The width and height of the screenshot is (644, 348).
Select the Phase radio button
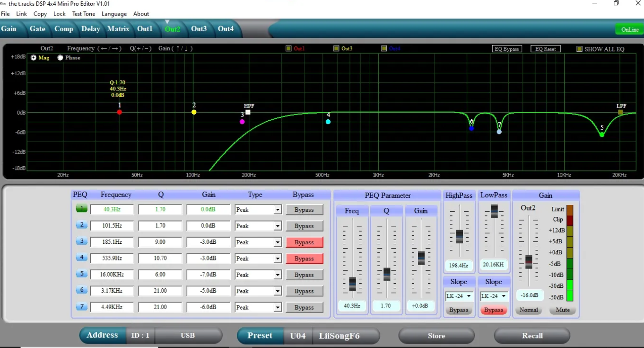[x=60, y=58]
